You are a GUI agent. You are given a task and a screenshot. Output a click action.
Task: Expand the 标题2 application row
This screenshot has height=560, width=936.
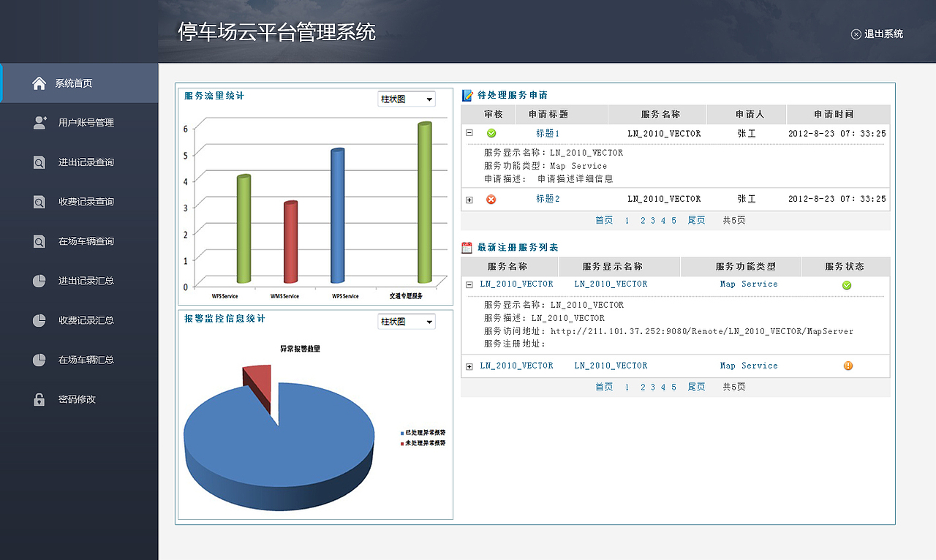(469, 200)
